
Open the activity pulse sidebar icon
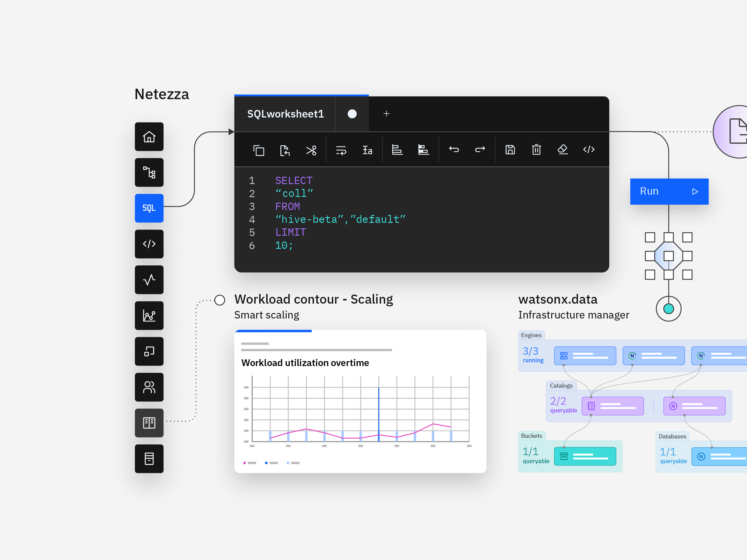coord(149,280)
